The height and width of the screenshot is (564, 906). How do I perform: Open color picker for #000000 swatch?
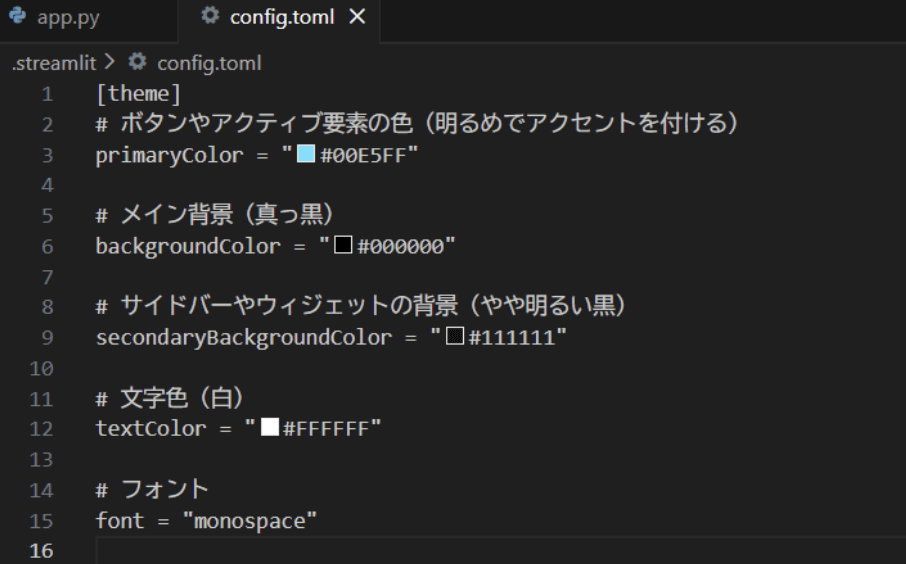pyautogui.click(x=343, y=244)
